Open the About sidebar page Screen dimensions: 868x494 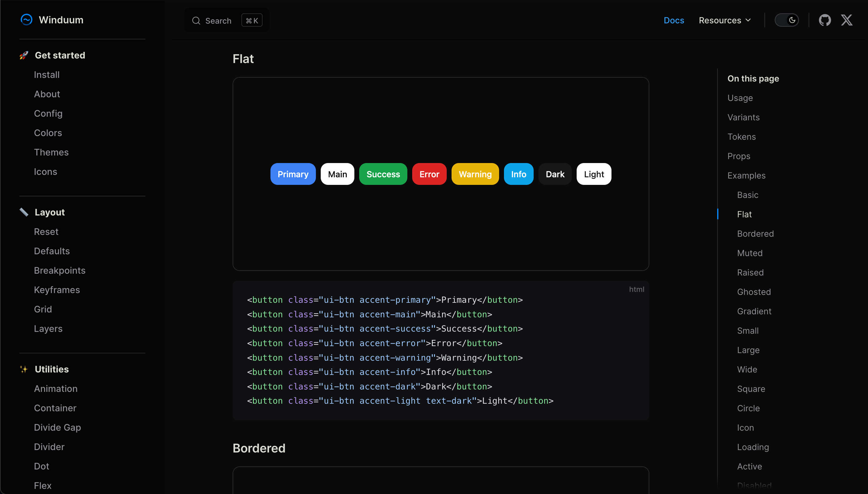(47, 94)
